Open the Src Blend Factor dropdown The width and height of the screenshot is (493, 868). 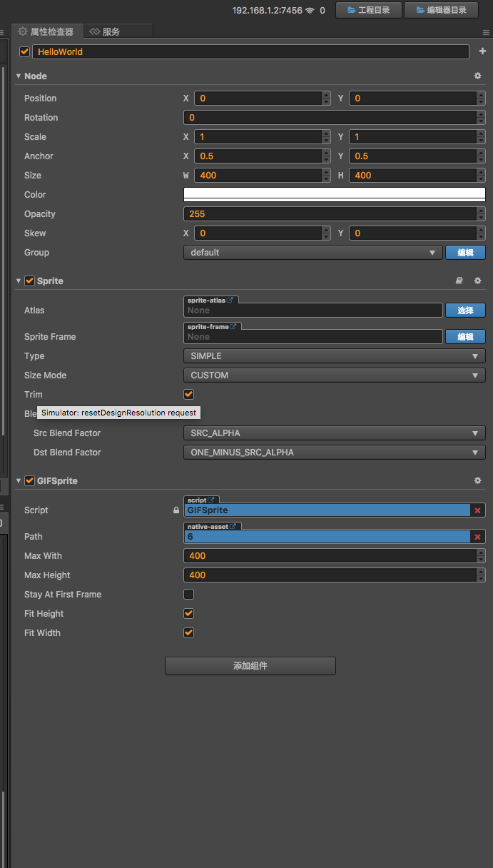(x=335, y=433)
